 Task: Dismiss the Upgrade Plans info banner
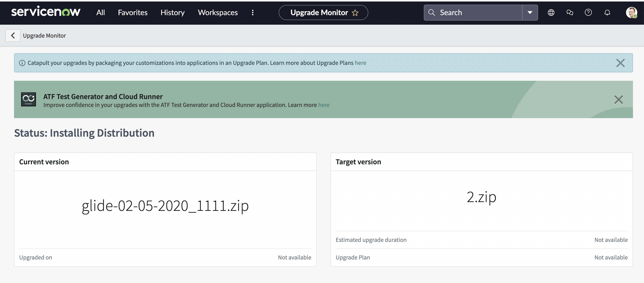pos(620,63)
